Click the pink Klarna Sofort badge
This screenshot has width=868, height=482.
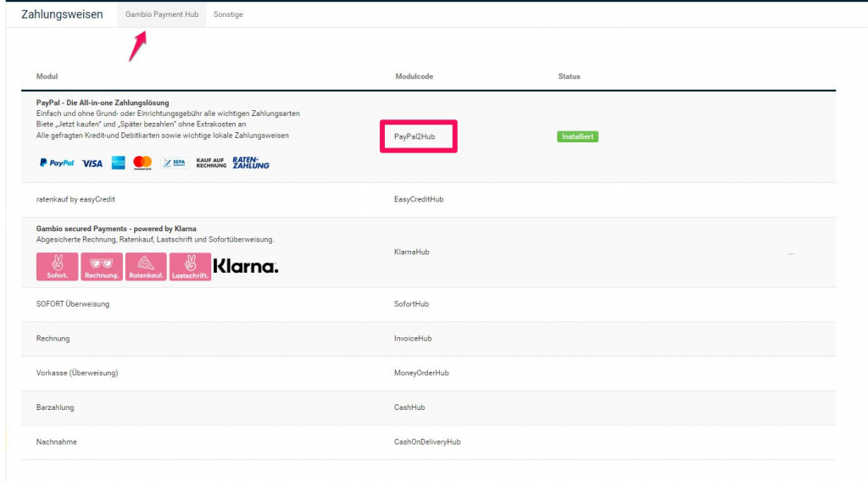57,267
